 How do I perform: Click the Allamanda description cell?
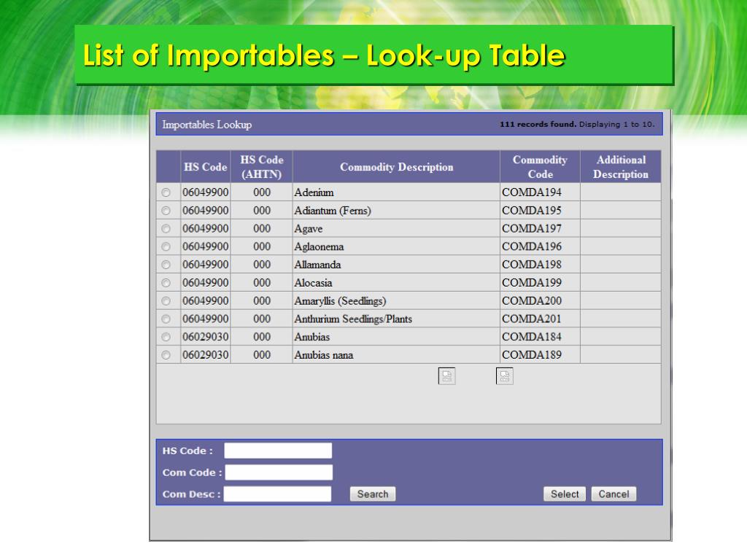tap(396, 265)
